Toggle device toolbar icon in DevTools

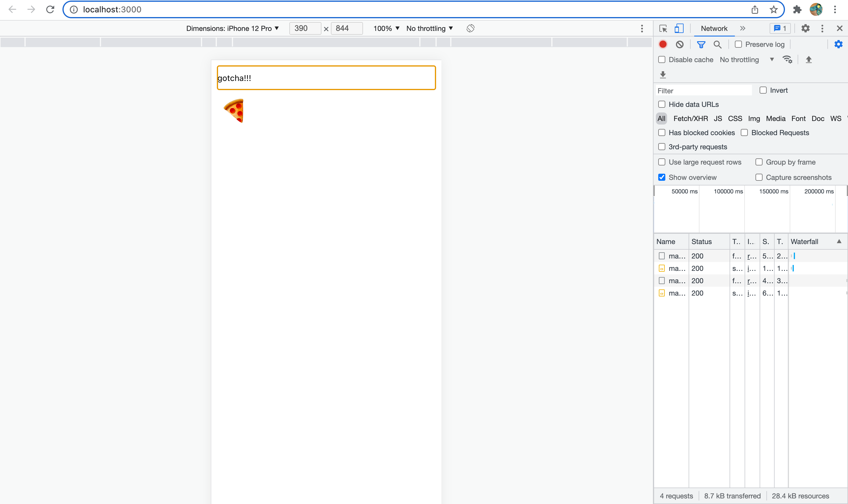tap(679, 28)
